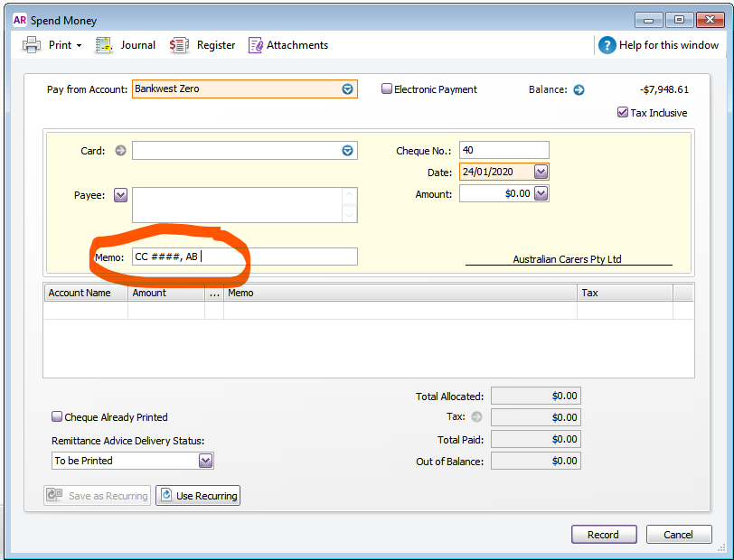The image size is (734, 560).
Task: Check the Cheque Already Printed box
Action: click(x=57, y=417)
